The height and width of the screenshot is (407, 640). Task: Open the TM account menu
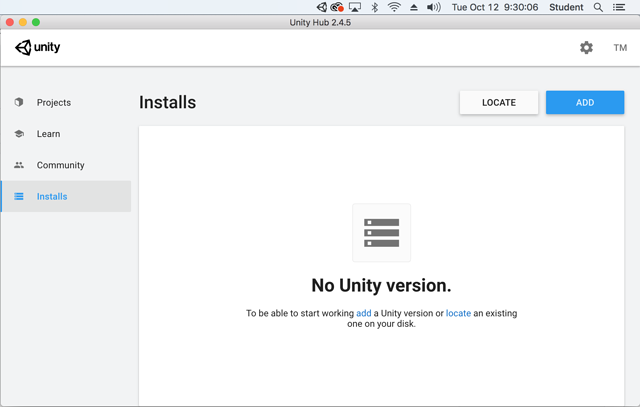(x=620, y=48)
